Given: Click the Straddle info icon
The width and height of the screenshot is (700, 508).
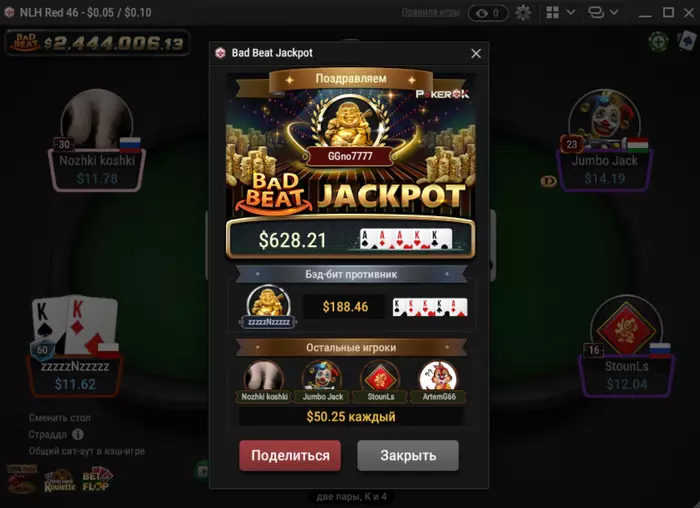Looking at the screenshot, I should [x=77, y=434].
